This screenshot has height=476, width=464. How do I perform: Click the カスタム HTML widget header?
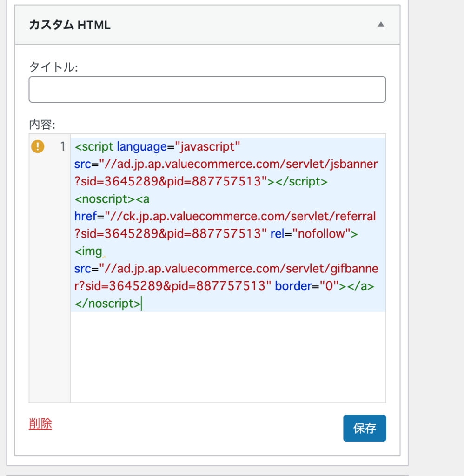point(207,25)
